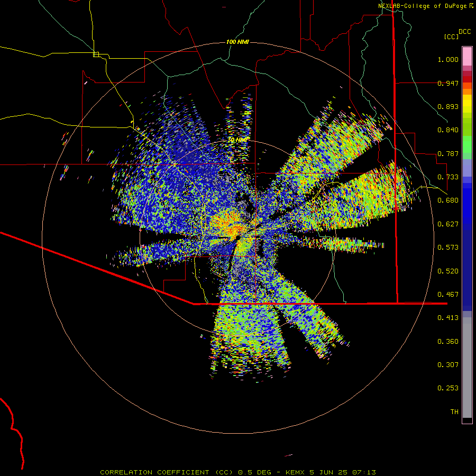Pick the light pink swatch at the top of the color bar
The height and width of the screenshot is (476, 476).
coord(467,57)
